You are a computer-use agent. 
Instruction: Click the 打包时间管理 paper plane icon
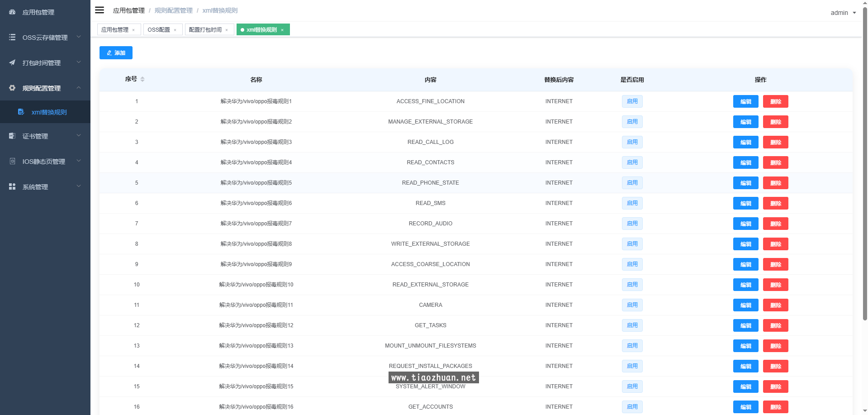(12, 63)
